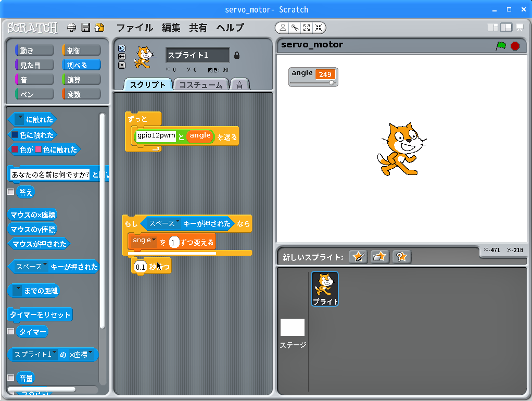Click the first red swatch on 色が block

pyautogui.click(x=15, y=149)
